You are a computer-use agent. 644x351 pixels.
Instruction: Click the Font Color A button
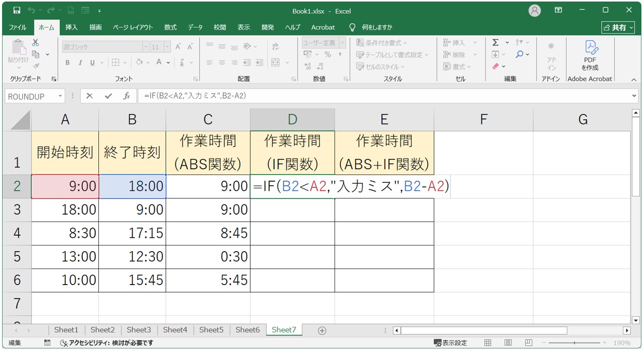click(159, 63)
